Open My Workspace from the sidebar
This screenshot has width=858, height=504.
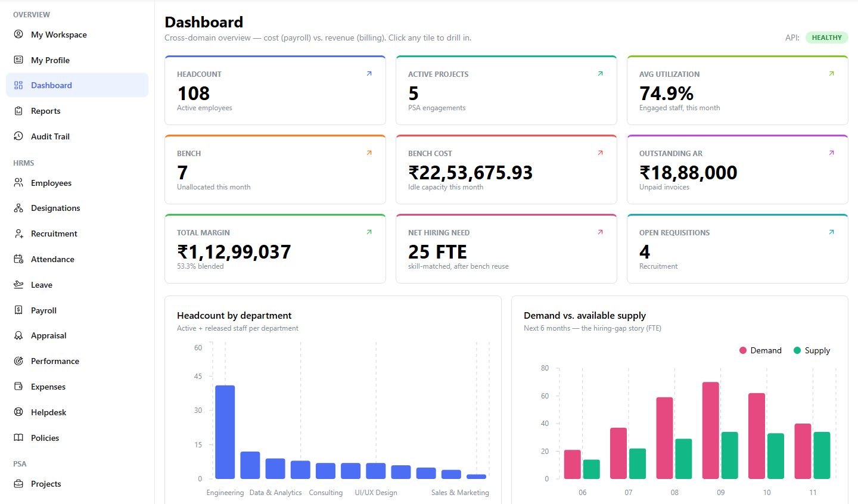tap(77, 35)
